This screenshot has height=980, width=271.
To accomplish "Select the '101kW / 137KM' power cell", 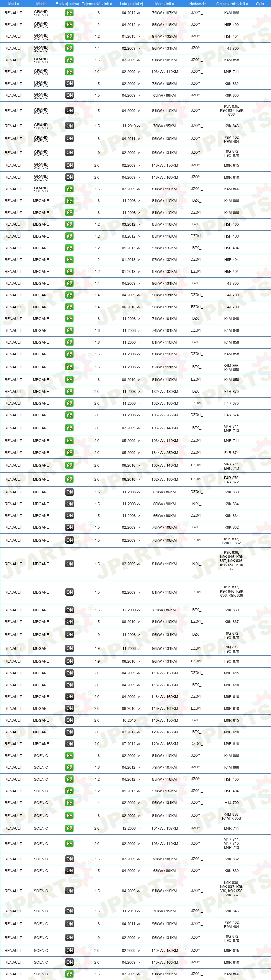I will coord(165,828).
